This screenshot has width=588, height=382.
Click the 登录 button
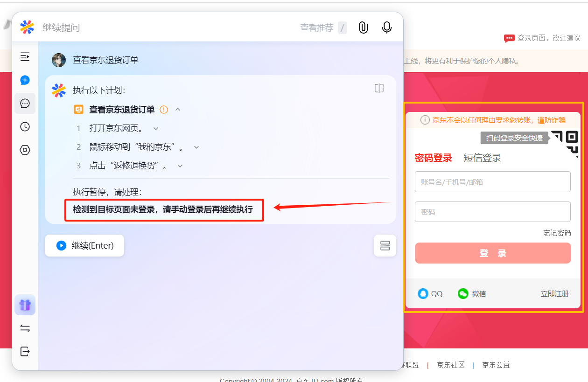493,253
